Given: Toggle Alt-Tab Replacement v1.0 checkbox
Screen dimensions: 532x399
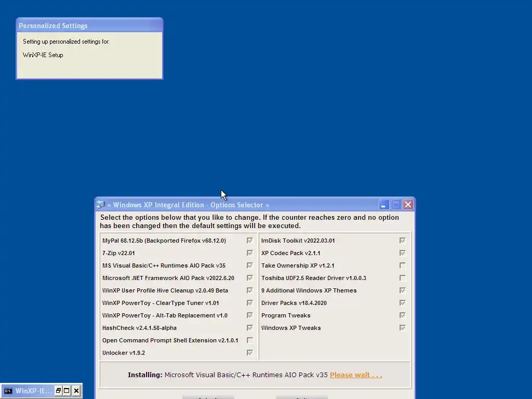Looking at the screenshot, I should (250, 315).
